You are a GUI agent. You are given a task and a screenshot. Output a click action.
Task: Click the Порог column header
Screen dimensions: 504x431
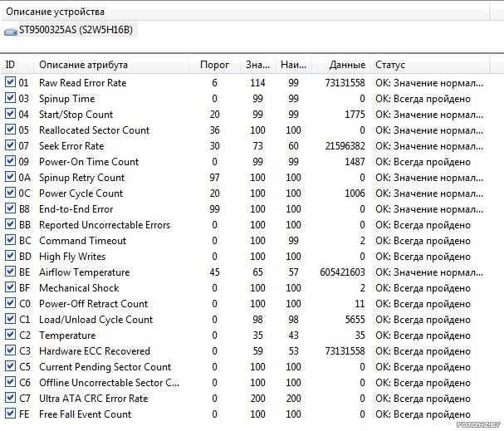coord(215,65)
